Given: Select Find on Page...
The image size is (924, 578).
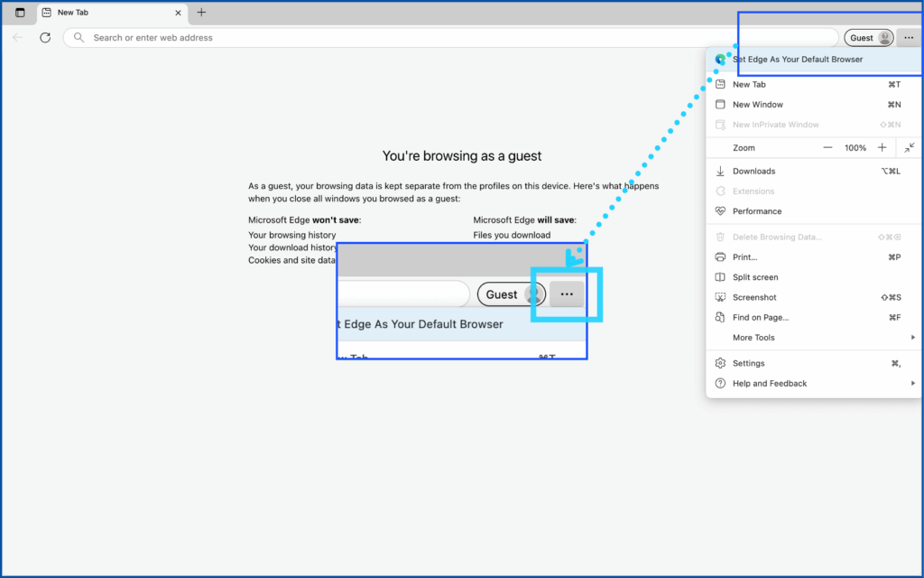Looking at the screenshot, I should [x=760, y=317].
